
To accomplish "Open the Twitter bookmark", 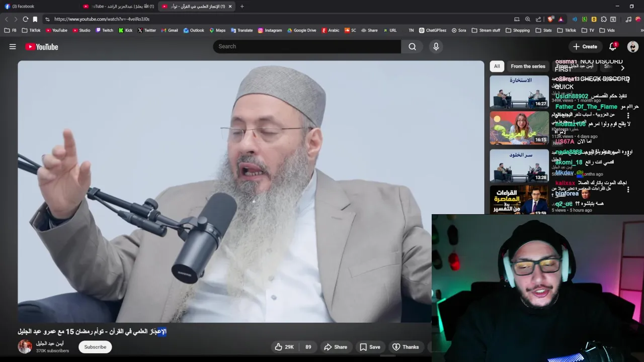I will pyautogui.click(x=146, y=30).
